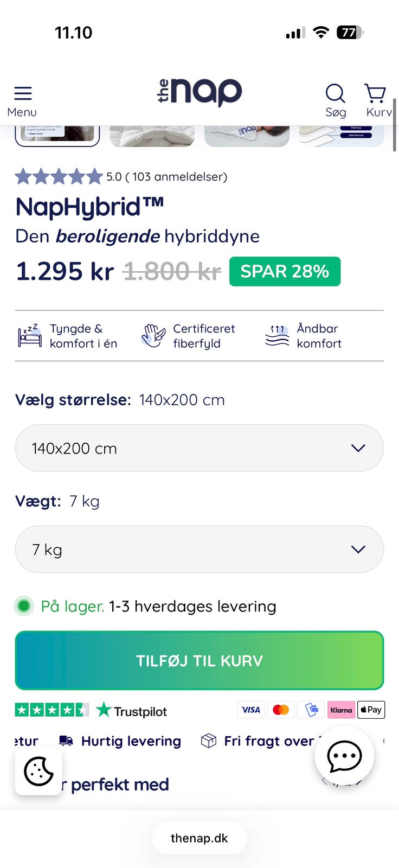Add product with TILFØJ TIL KURV

point(200,660)
